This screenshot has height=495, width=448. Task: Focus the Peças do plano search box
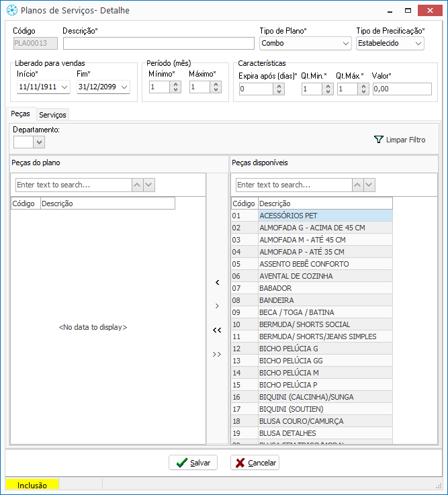point(74,185)
